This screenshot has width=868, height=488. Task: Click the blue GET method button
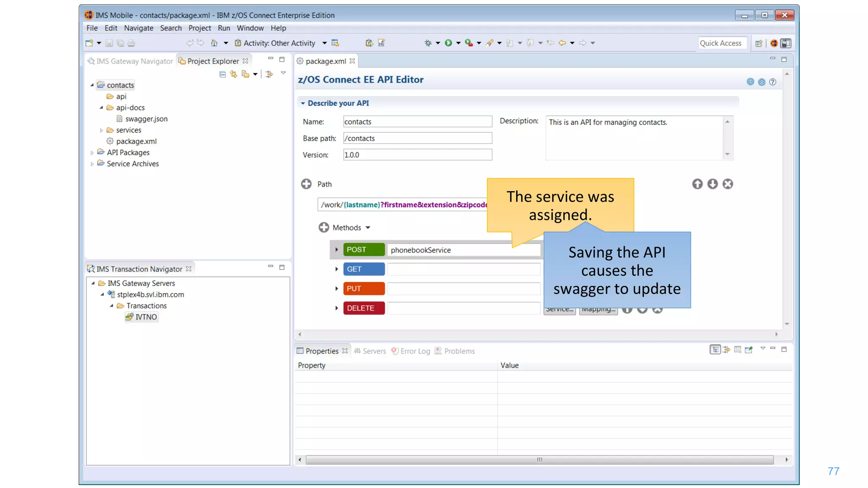(364, 269)
